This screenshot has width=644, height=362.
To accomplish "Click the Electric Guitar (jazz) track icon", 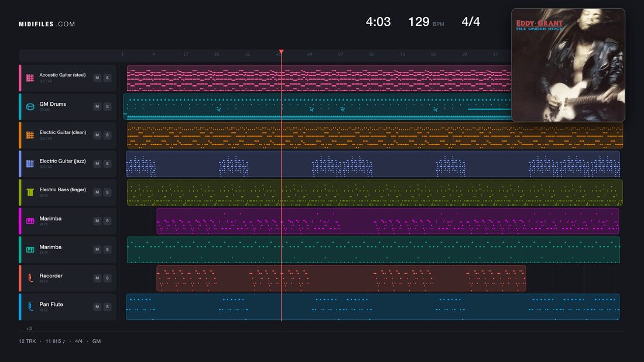I will [30, 164].
